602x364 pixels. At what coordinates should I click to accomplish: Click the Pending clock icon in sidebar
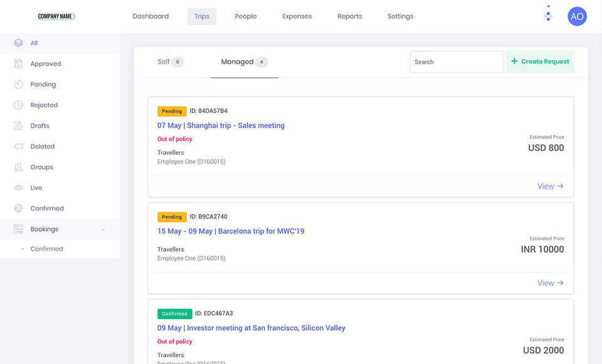[18, 85]
